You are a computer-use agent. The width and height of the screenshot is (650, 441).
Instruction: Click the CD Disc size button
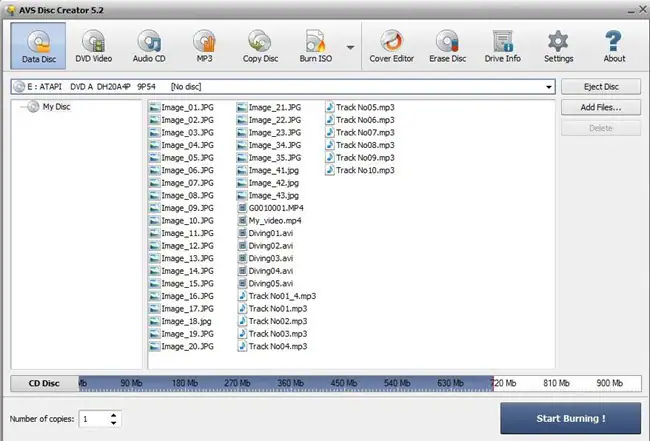point(44,383)
